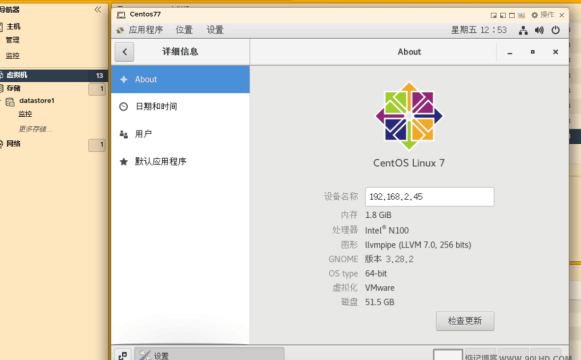Click the CentOS Linux 7 text
Viewport: 581px width, 360px height.
pyautogui.click(x=409, y=163)
